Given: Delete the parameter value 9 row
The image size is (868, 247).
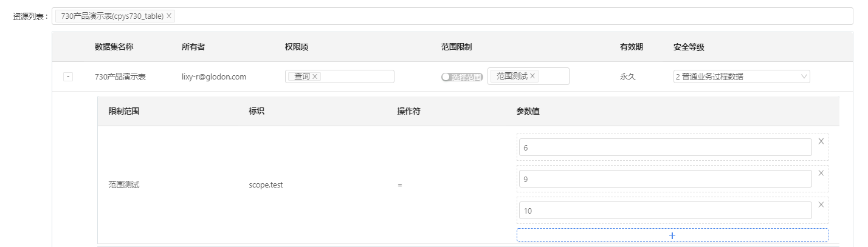Looking at the screenshot, I should pos(821,173).
